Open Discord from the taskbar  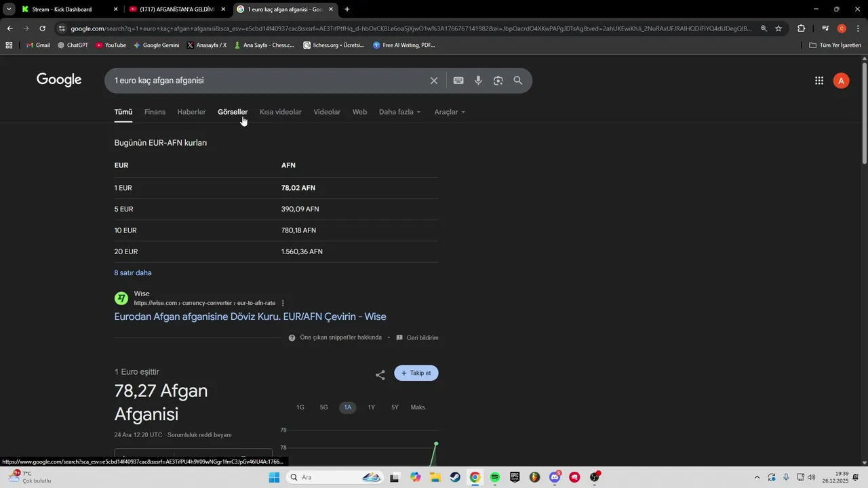[555, 477]
